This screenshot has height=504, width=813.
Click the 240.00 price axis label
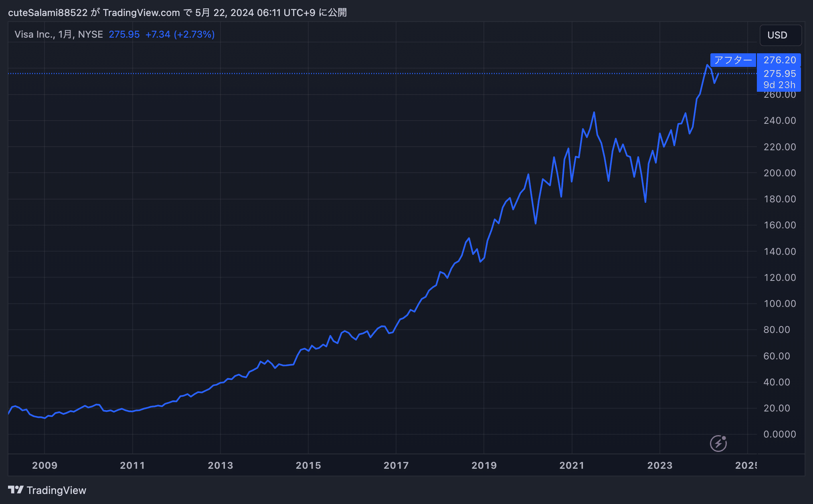[x=779, y=121]
